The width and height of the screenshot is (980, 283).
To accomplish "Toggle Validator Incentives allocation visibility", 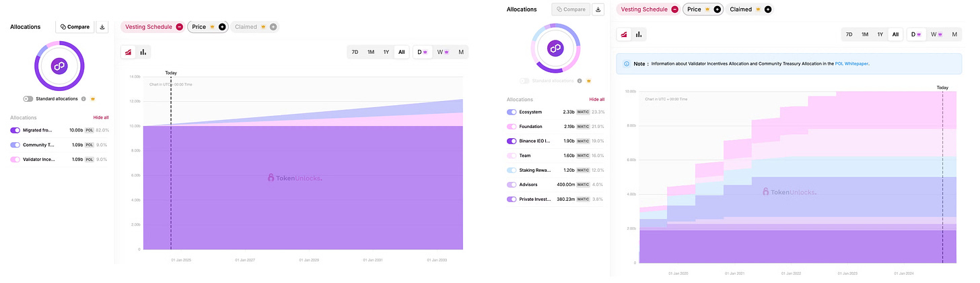I will tap(15, 160).
